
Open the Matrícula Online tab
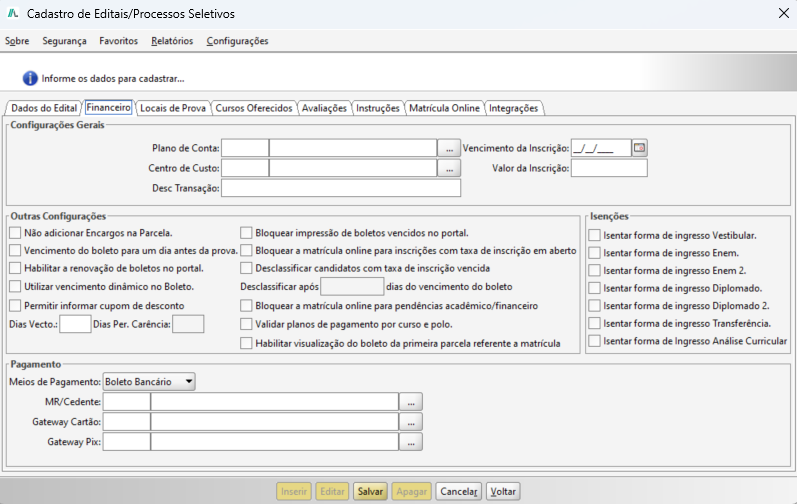click(x=444, y=108)
